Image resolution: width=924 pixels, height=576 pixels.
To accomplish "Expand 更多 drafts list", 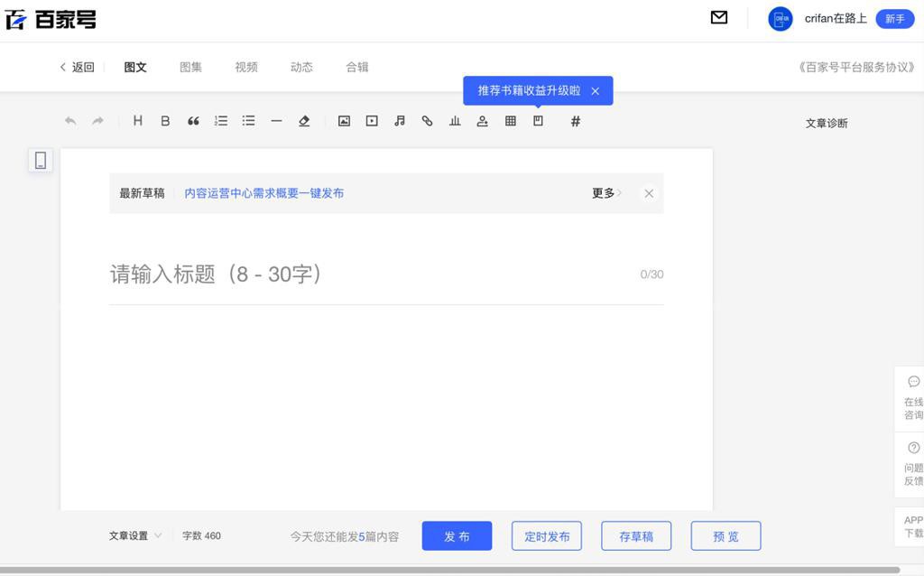I will click(x=606, y=193).
